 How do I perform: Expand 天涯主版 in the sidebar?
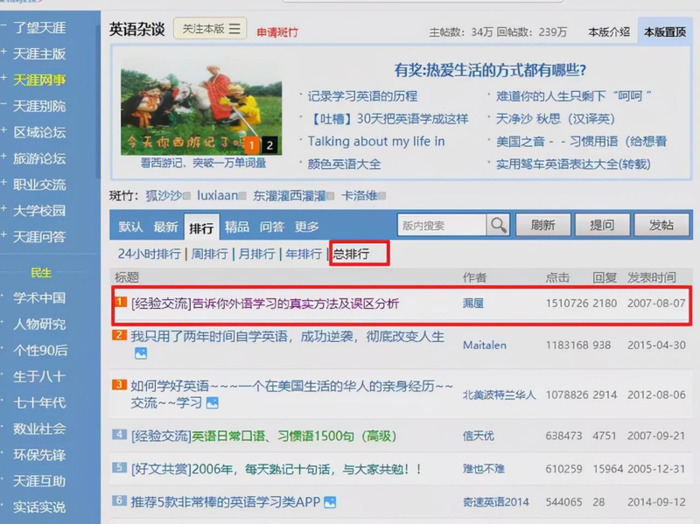4,52
